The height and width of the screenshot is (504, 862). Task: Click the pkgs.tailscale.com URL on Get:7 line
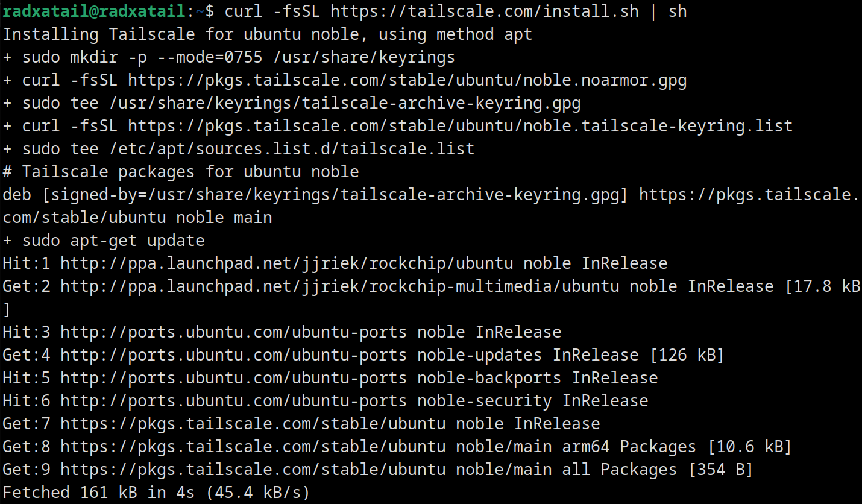[253, 424]
